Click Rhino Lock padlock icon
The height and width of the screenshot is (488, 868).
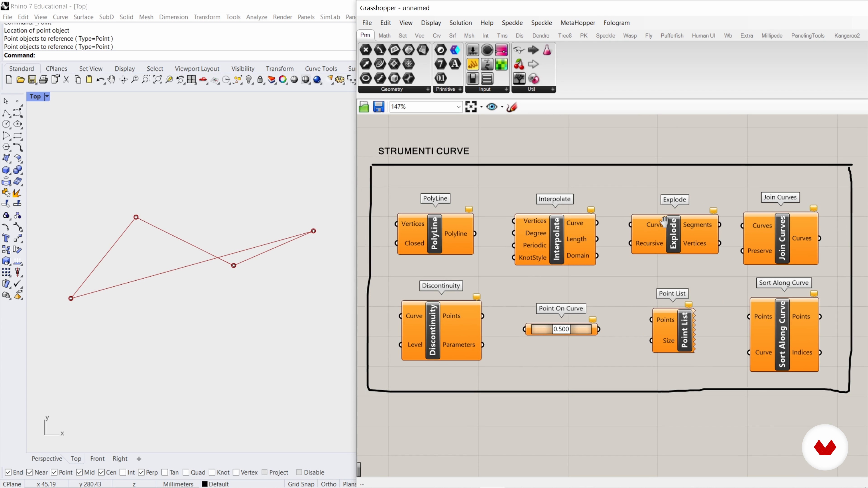tap(260, 80)
